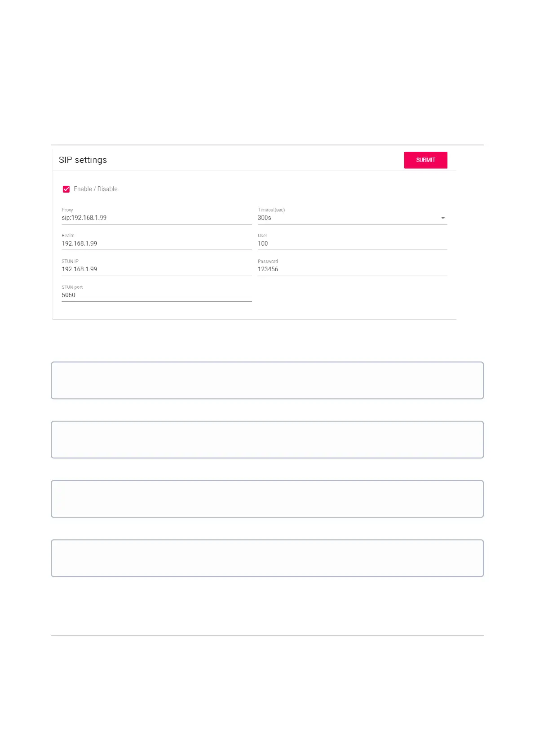Select the fourth, bottom empty outlined box
Screen dimensions: 535x756
click(267, 558)
